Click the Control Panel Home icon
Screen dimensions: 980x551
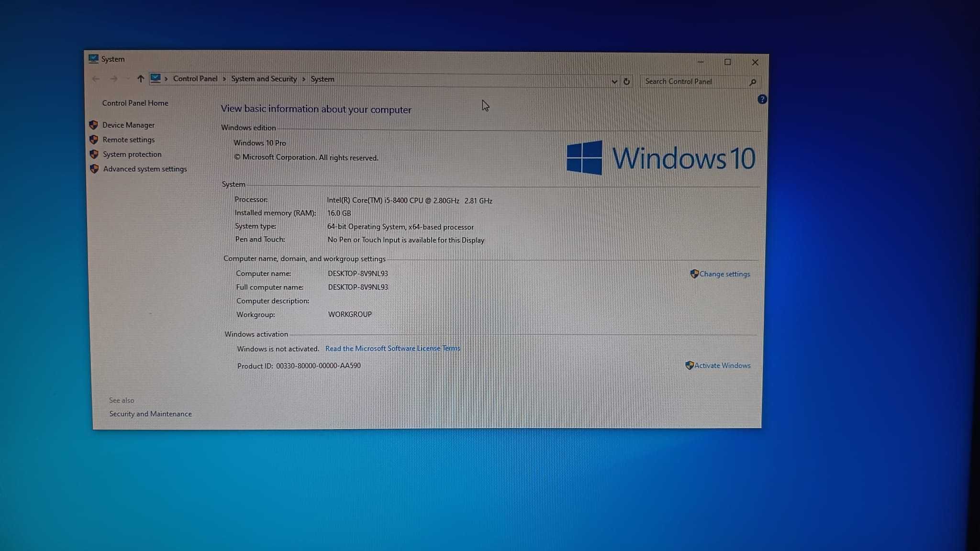click(x=135, y=102)
